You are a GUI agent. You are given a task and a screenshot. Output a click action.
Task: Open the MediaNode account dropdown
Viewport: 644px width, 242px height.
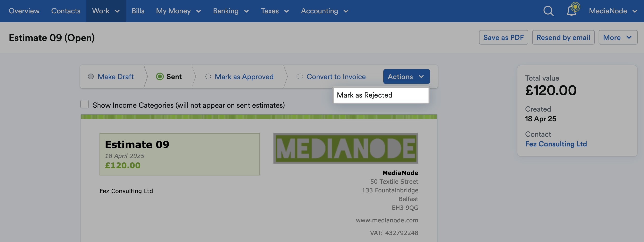tap(613, 11)
